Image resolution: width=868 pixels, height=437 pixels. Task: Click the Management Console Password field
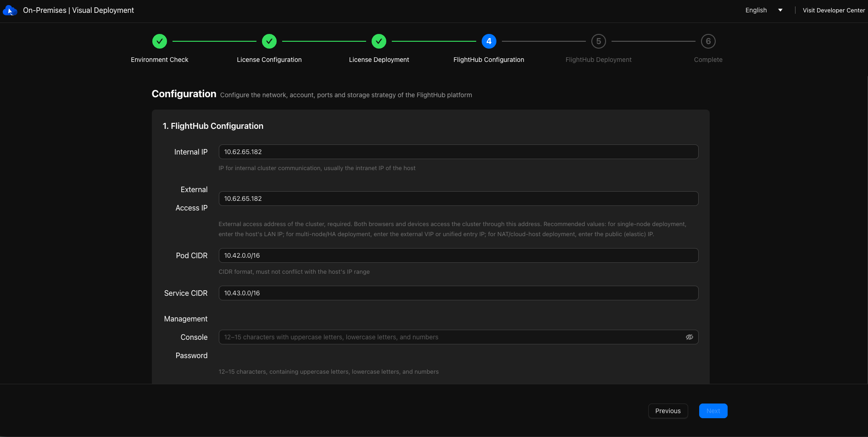(x=459, y=337)
